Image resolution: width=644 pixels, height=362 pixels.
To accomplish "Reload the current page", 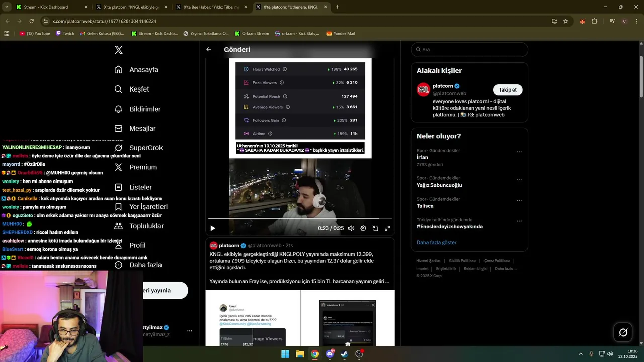I will (x=31, y=21).
